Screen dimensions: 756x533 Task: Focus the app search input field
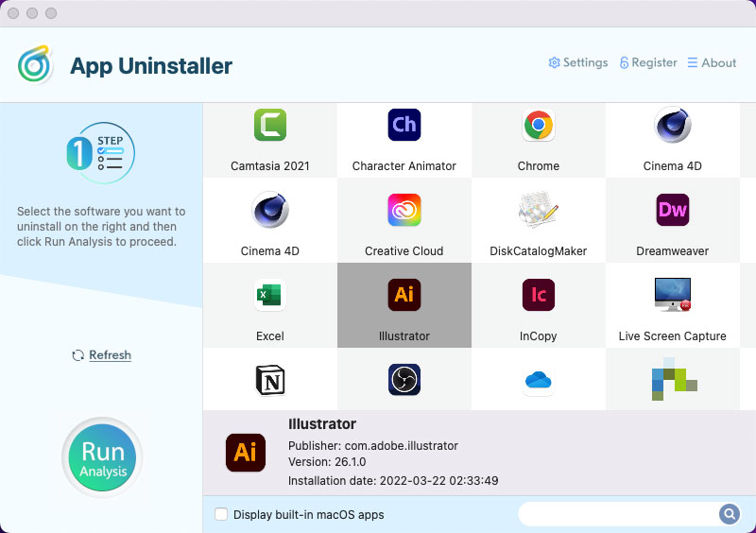tap(619, 514)
